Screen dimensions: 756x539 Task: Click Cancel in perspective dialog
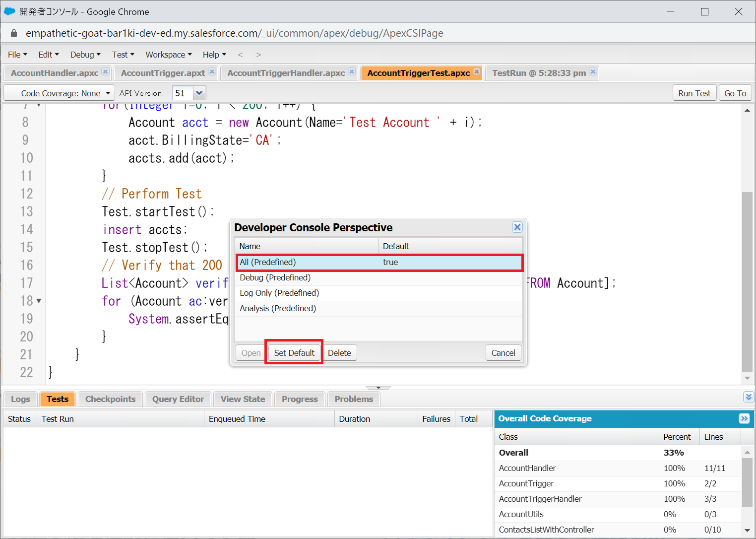[x=503, y=353]
